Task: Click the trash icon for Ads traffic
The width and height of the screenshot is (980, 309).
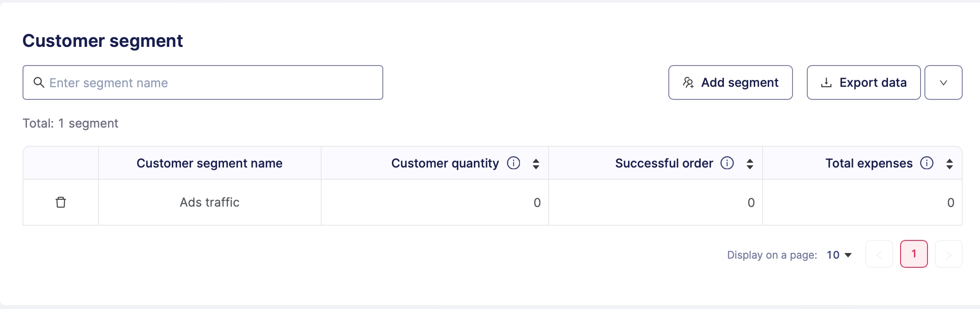Action: (x=61, y=202)
